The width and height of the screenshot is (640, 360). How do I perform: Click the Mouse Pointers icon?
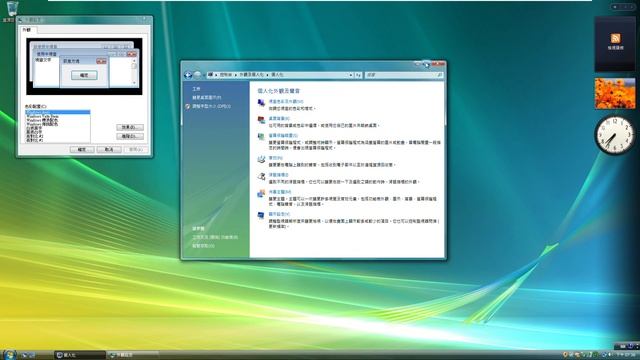coord(261,176)
